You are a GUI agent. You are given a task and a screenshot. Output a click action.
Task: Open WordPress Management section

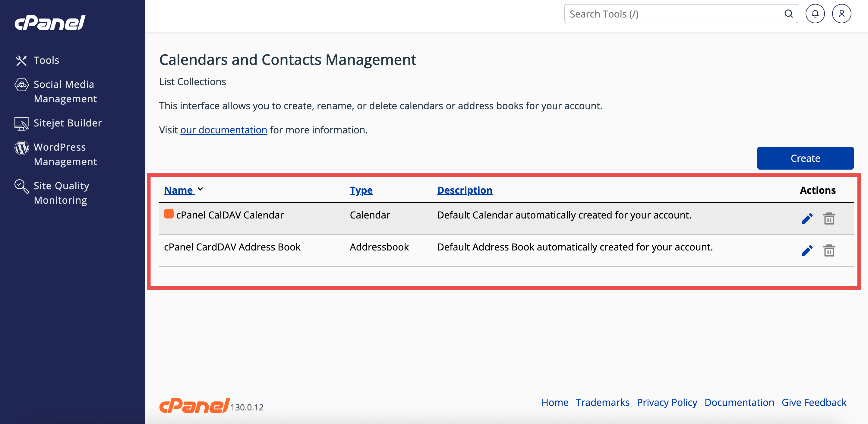pyautogui.click(x=65, y=155)
